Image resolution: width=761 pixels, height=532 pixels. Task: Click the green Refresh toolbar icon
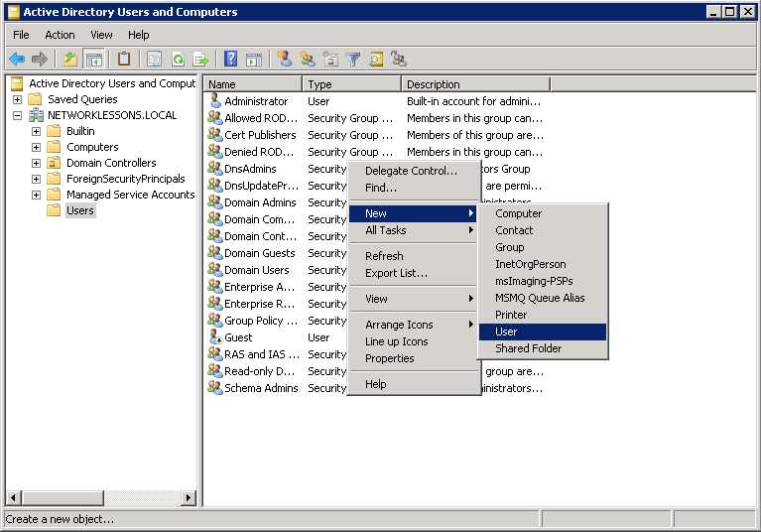coord(178,60)
